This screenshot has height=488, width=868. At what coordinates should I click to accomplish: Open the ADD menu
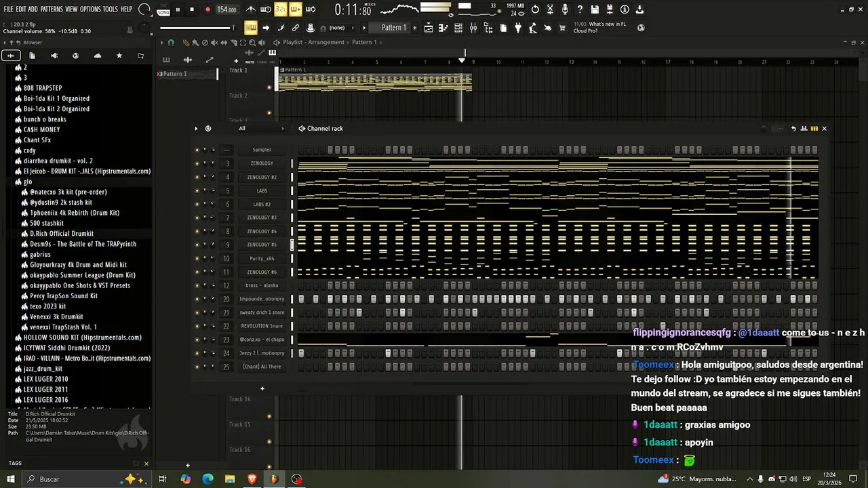click(33, 9)
